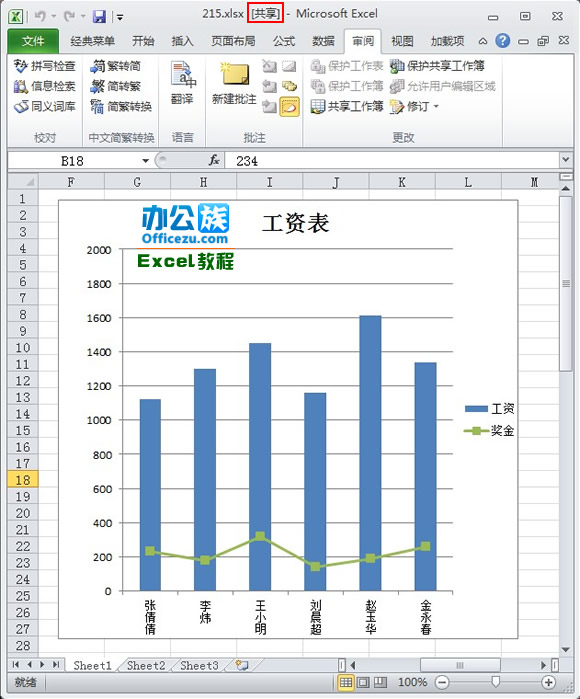Screen dimensions: 580x699
Task: Open Excel Help question mark icon
Action: 502,41
